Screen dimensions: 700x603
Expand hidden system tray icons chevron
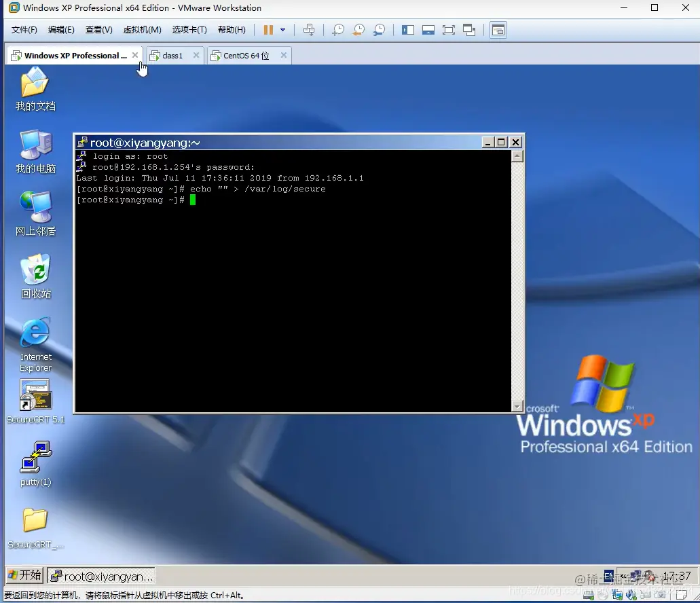[623, 577]
